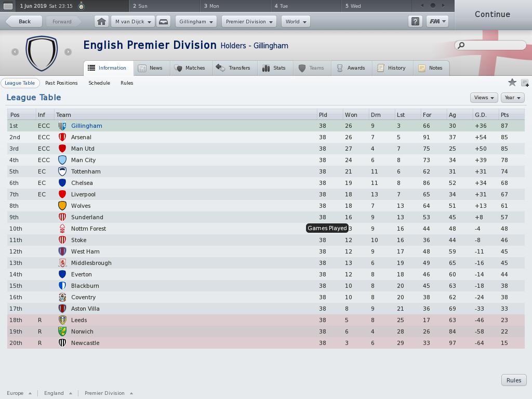Open the Transfers tab

coord(233,68)
